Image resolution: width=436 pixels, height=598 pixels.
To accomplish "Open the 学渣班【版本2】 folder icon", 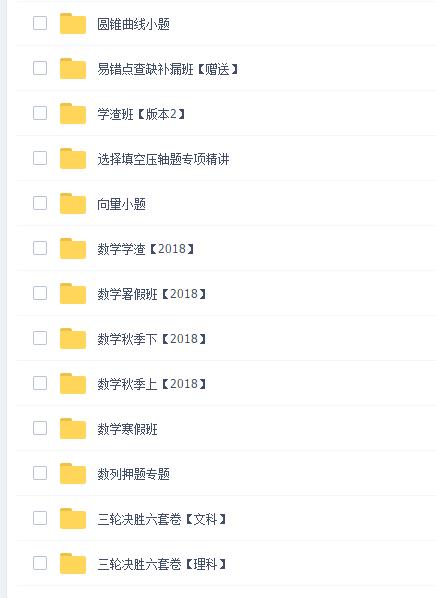I will click(x=73, y=114).
